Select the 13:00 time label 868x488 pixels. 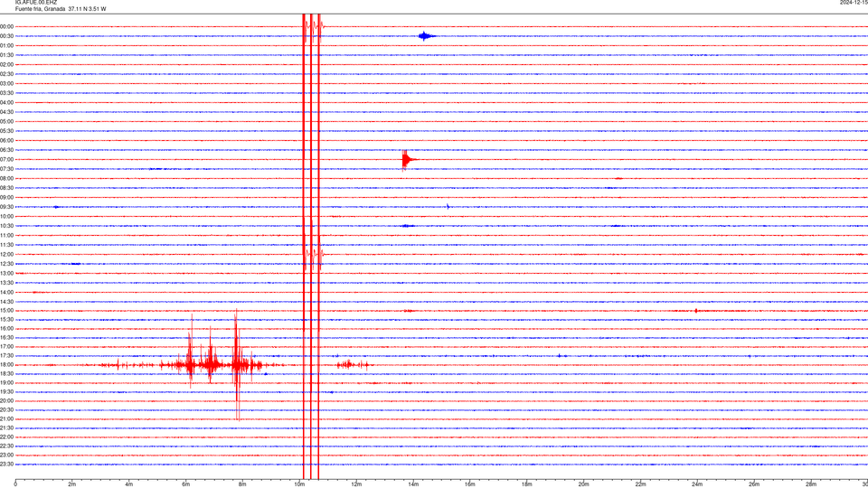pos(7,273)
